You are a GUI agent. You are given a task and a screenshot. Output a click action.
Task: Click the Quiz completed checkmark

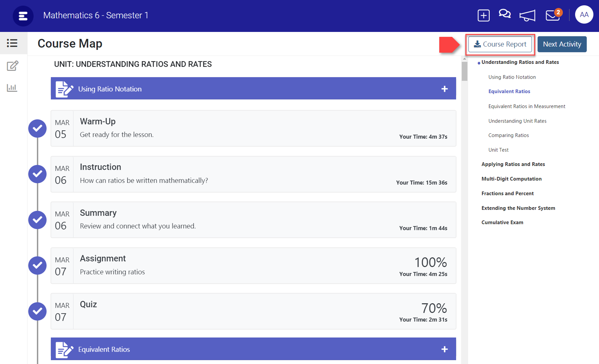[x=38, y=311]
